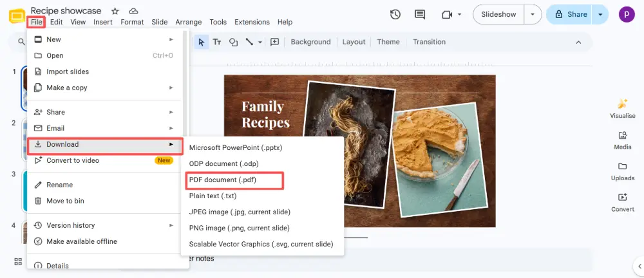644x278 pixels.
Task: Open the Format menu
Action: point(132,22)
